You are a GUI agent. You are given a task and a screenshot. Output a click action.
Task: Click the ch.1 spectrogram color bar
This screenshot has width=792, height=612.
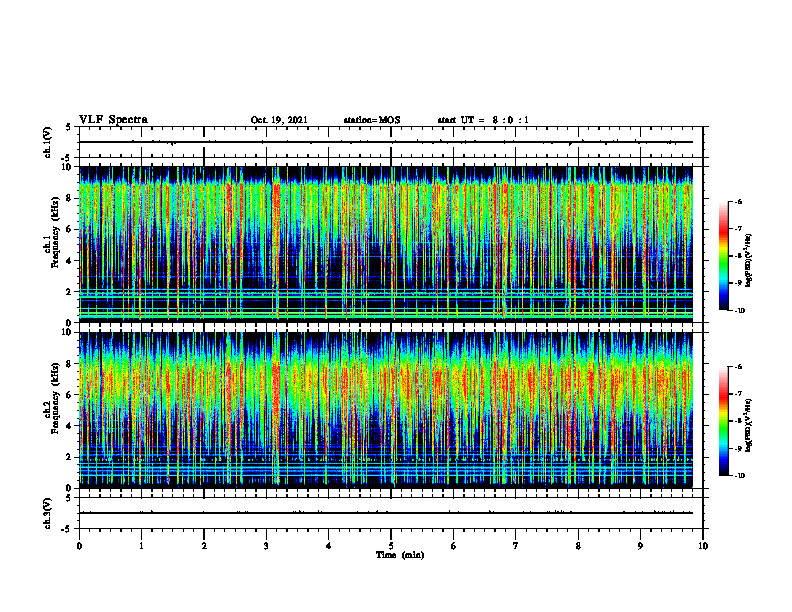coord(724,256)
